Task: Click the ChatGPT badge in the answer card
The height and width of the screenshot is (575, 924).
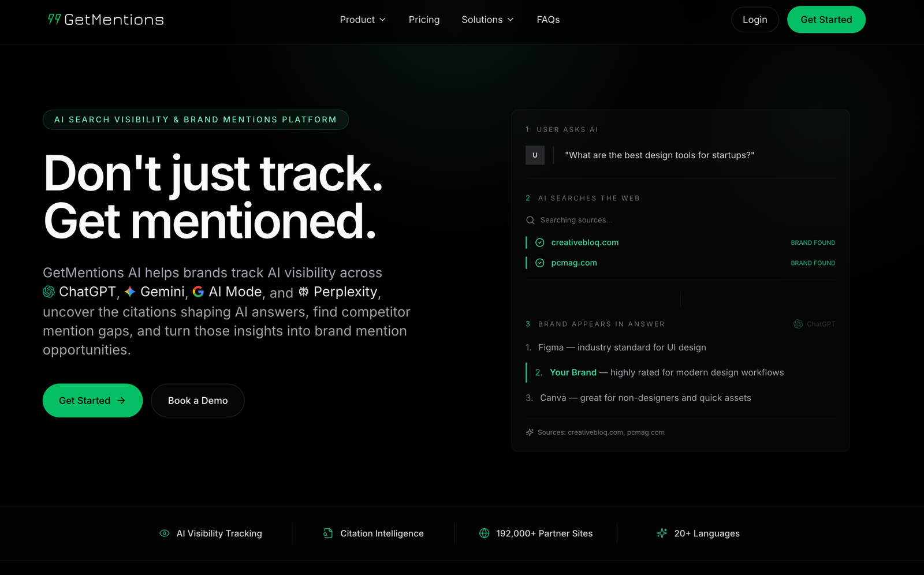Action: click(814, 324)
